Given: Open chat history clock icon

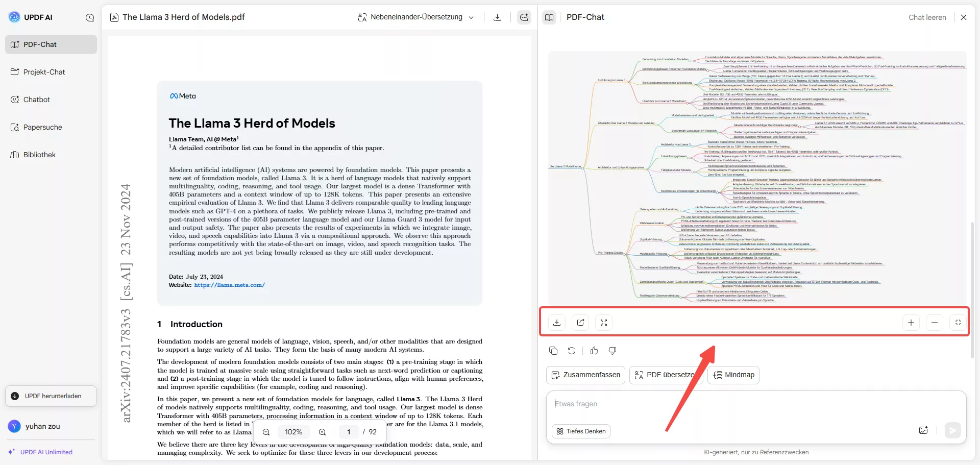Looking at the screenshot, I should [90, 17].
